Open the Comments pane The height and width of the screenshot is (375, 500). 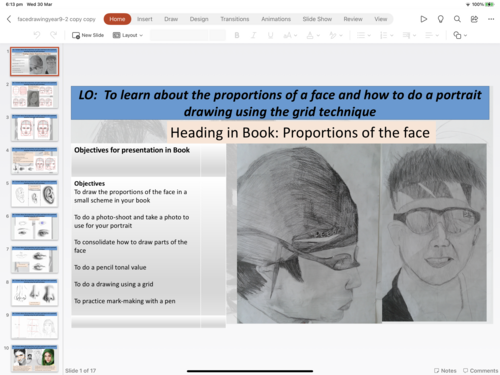tap(480, 370)
